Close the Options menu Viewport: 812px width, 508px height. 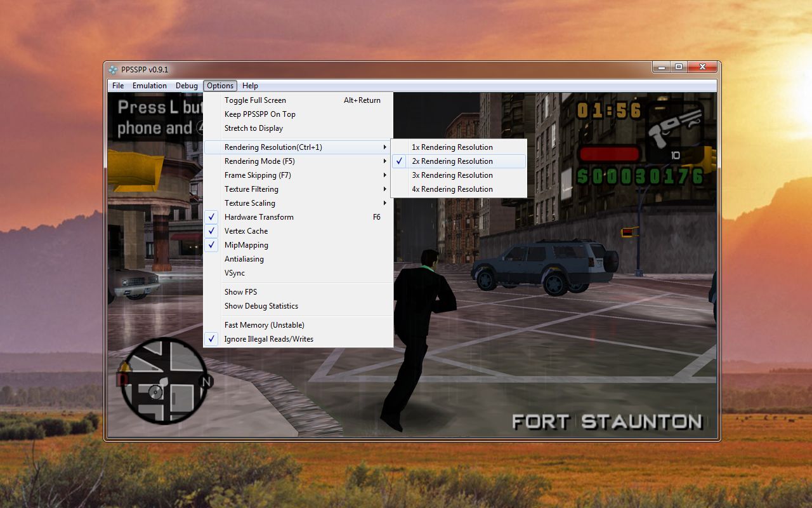pos(220,86)
